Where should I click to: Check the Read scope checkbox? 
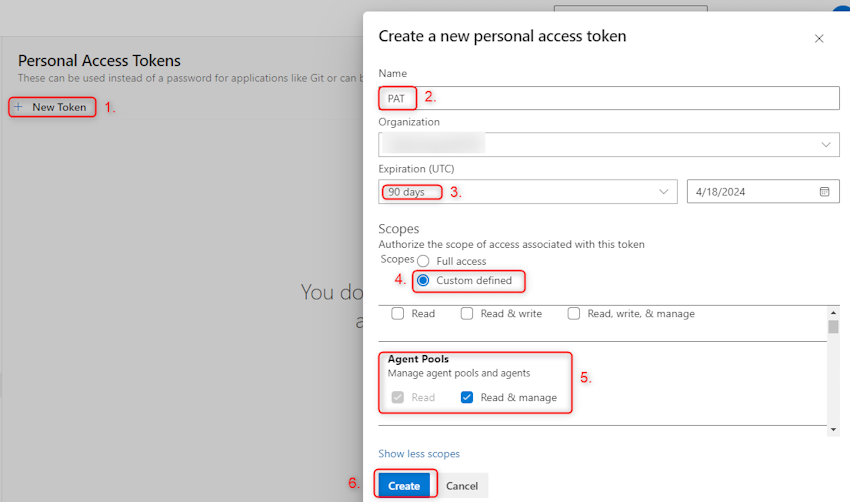pos(398,314)
